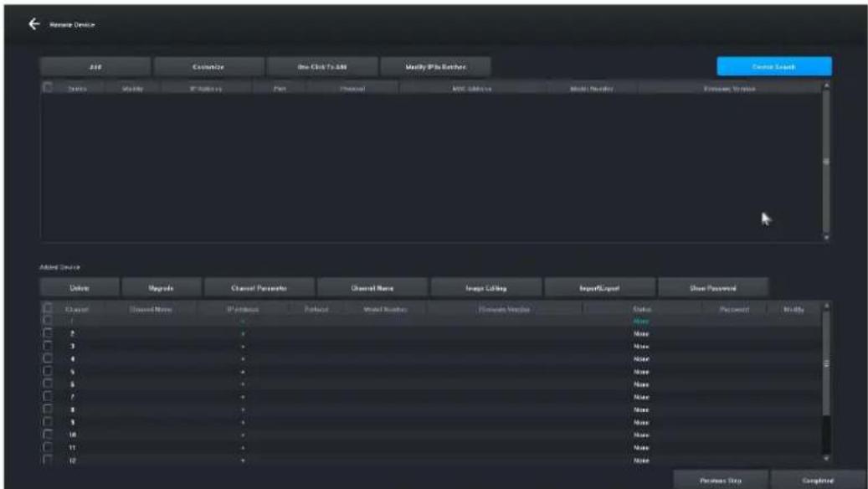The width and height of the screenshot is (868, 489).
Task: Open Modify IP In Batches
Action: (435, 67)
